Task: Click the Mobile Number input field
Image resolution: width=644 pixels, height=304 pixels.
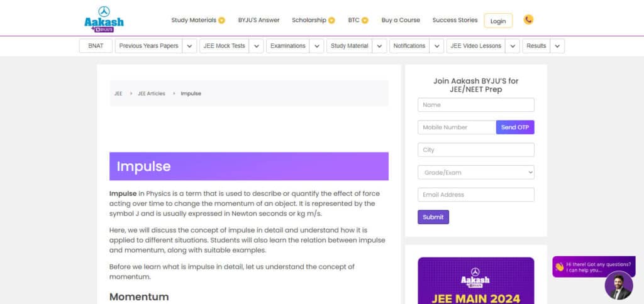Action: point(457,127)
